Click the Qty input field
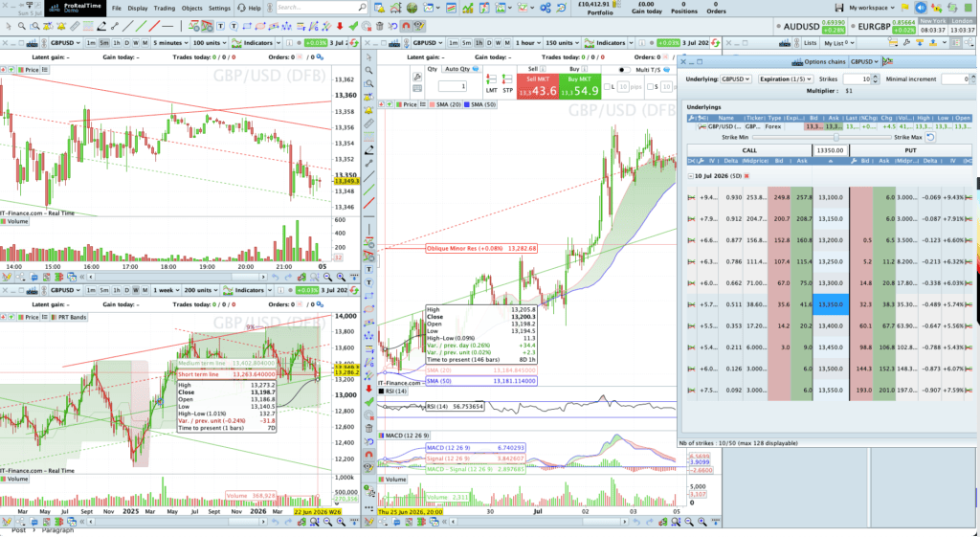Screen dimensions: 980x537 (x=453, y=86)
